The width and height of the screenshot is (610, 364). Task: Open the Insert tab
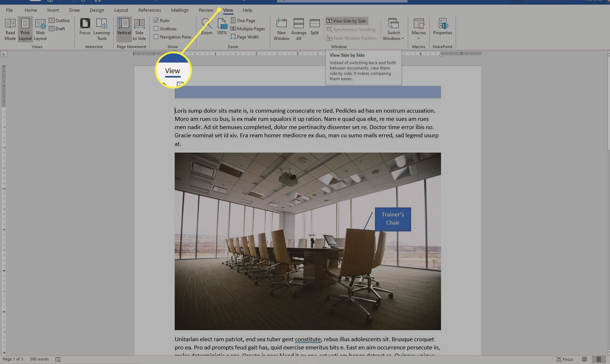[x=53, y=10]
